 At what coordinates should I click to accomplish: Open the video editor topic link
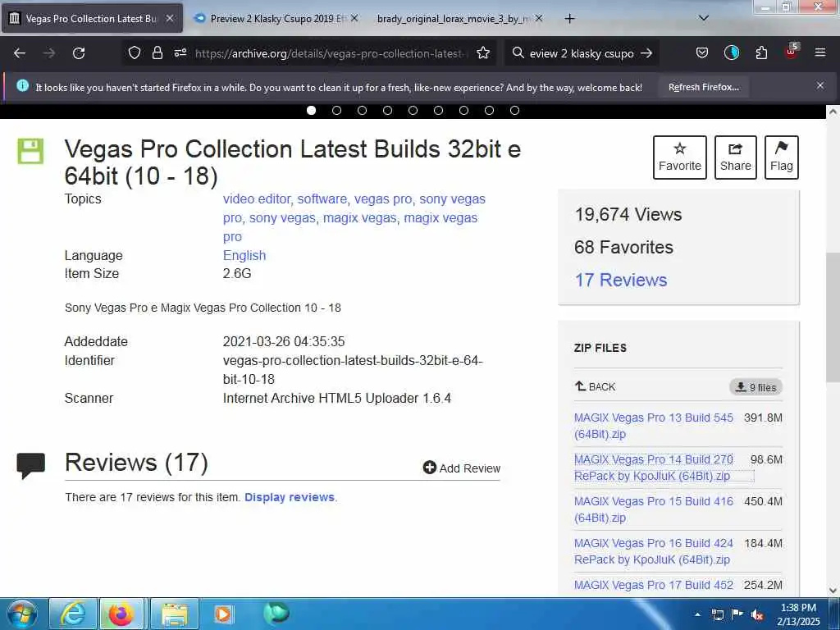pos(258,199)
